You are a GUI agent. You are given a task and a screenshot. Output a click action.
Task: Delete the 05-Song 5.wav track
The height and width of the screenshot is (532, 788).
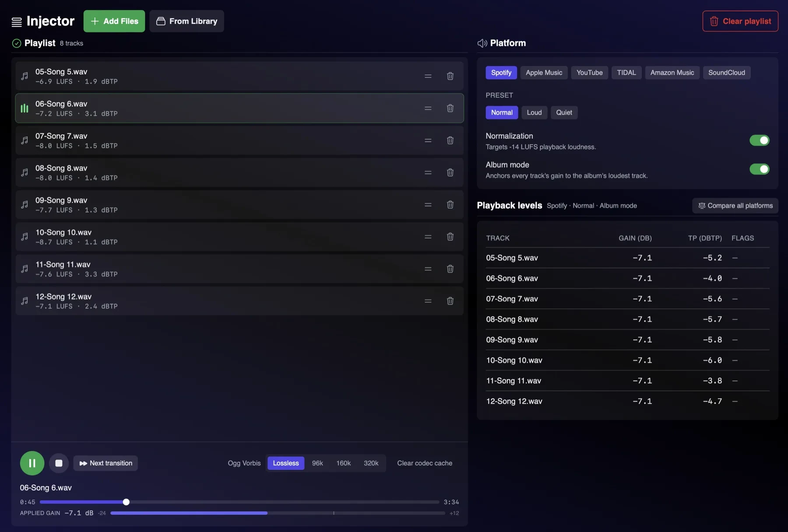point(450,76)
